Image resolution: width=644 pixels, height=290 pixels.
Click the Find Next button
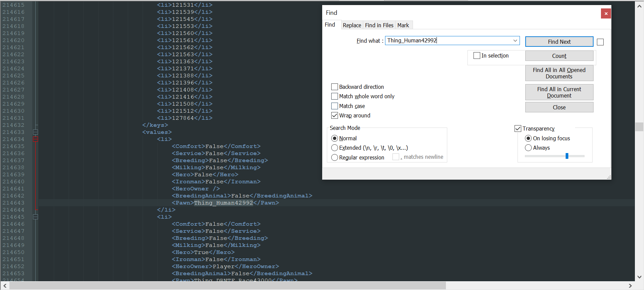[x=559, y=42]
